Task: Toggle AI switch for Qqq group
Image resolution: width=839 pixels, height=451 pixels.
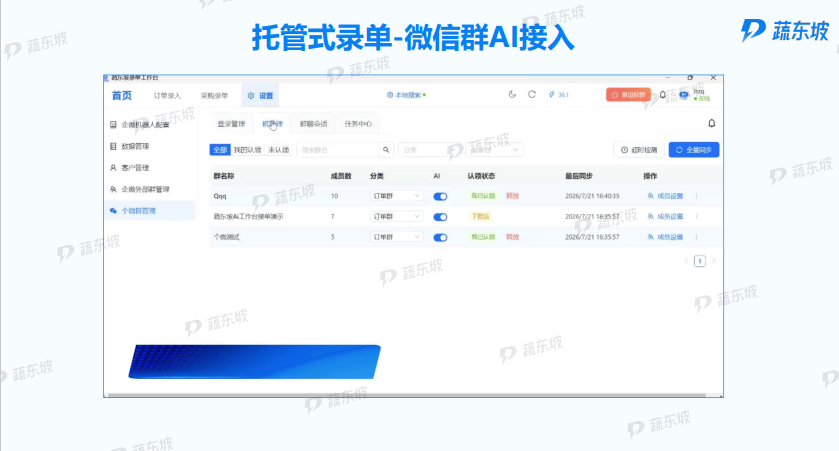Action: coord(440,196)
